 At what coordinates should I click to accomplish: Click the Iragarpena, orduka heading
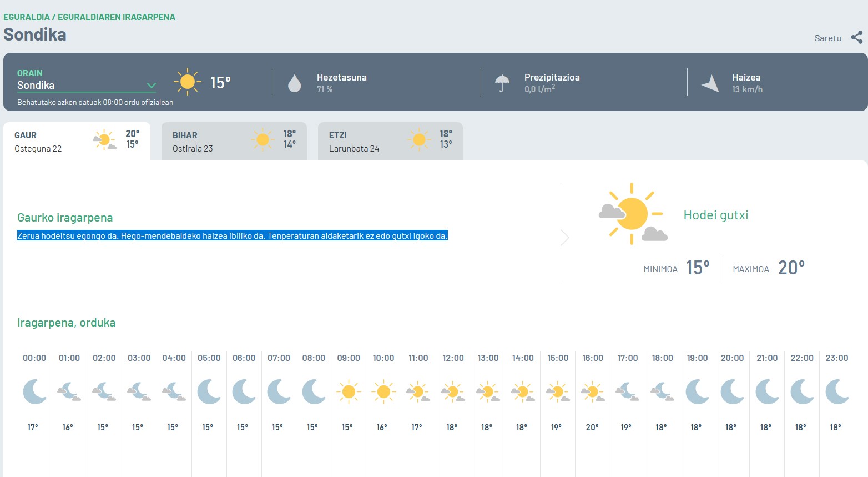[67, 323]
